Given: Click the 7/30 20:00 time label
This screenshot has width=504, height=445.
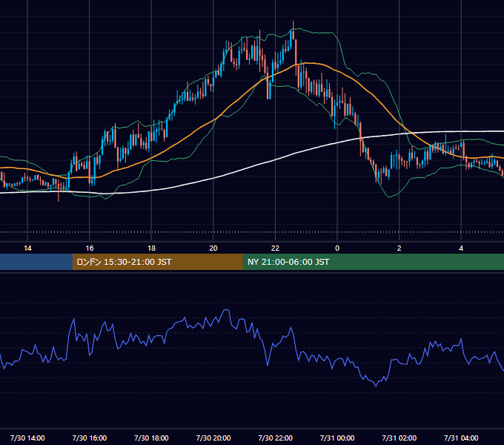Looking at the screenshot, I should tap(213, 438).
